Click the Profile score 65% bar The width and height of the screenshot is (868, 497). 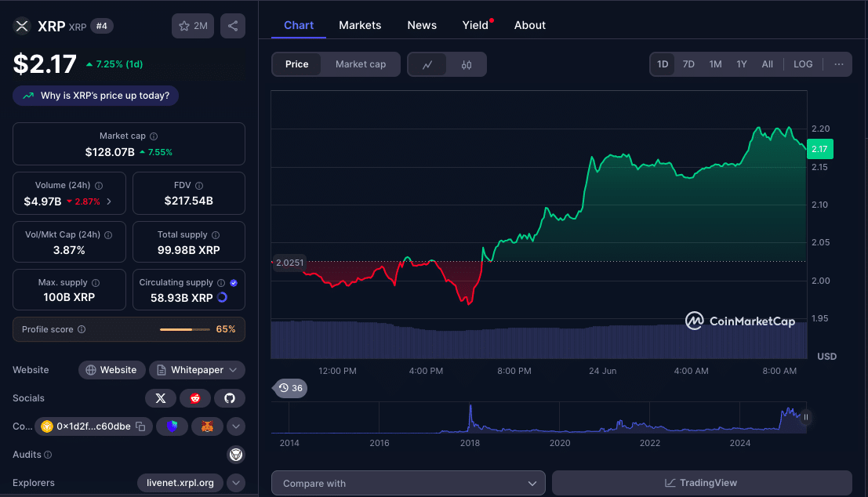(185, 329)
